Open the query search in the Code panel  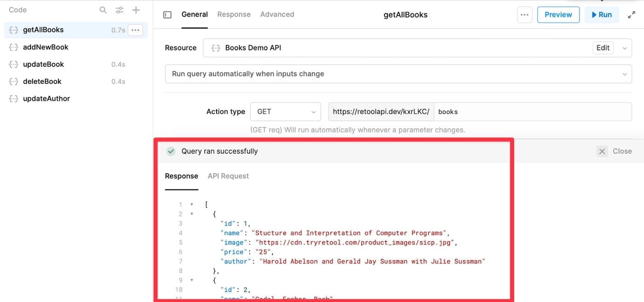tap(102, 9)
